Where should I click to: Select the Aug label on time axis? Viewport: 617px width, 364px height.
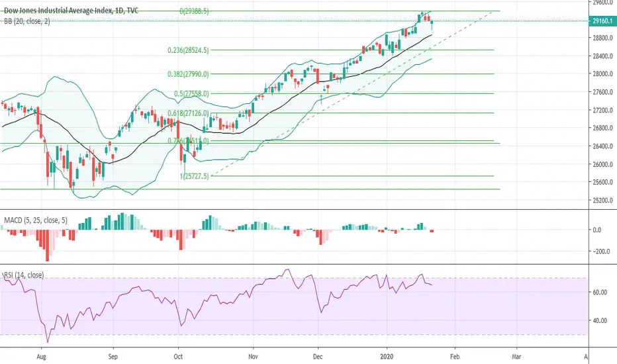pyautogui.click(x=41, y=357)
